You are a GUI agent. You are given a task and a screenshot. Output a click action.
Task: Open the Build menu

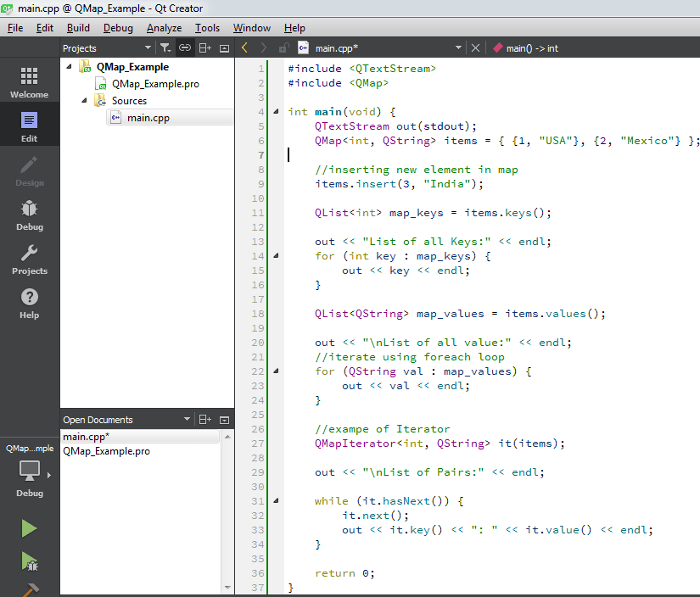78,28
